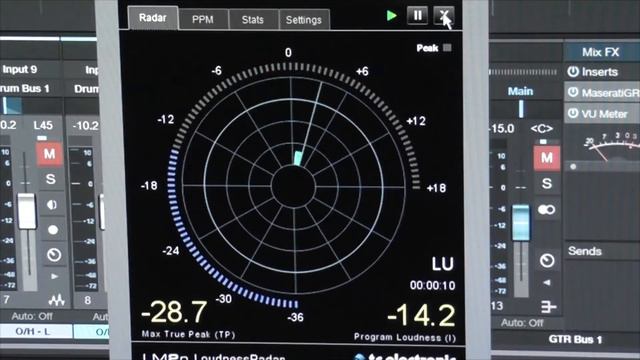Click the Peak indicator light
Image resolution: width=640 pixels, height=360 pixels.
coord(447,48)
